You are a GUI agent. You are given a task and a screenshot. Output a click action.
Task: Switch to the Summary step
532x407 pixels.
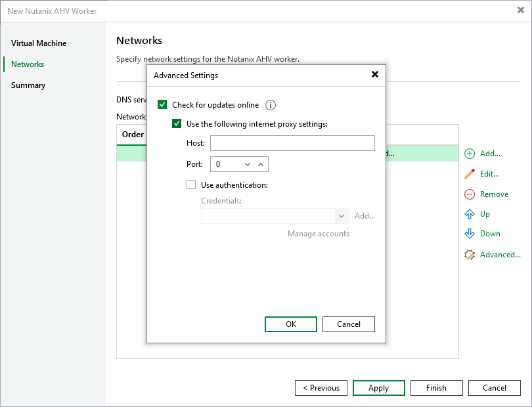pos(29,85)
